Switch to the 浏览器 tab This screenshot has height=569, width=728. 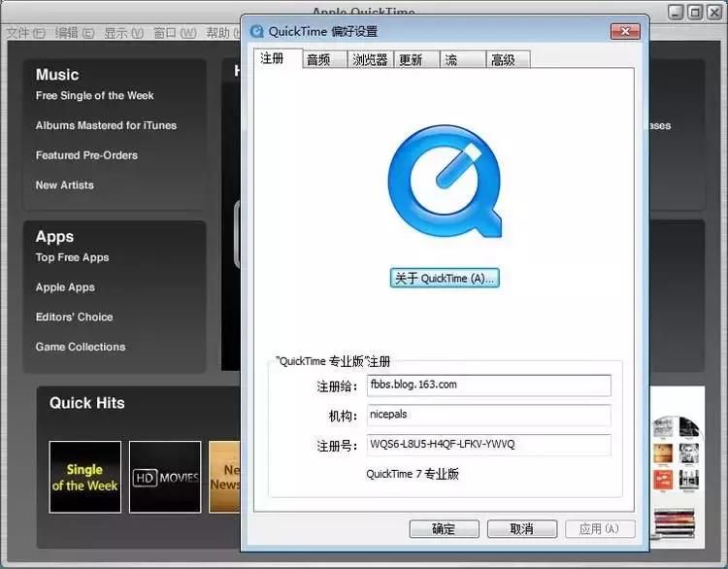click(370, 59)
